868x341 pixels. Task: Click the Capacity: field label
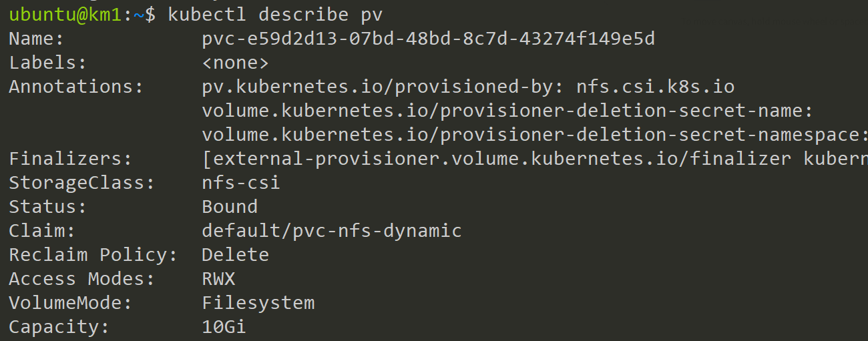pos(59,327)
